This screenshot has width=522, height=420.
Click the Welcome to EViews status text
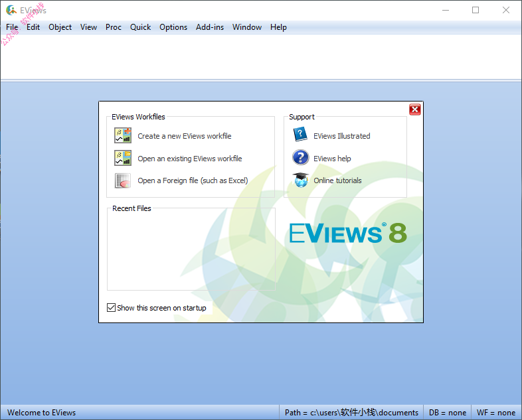tap(42, 412)
